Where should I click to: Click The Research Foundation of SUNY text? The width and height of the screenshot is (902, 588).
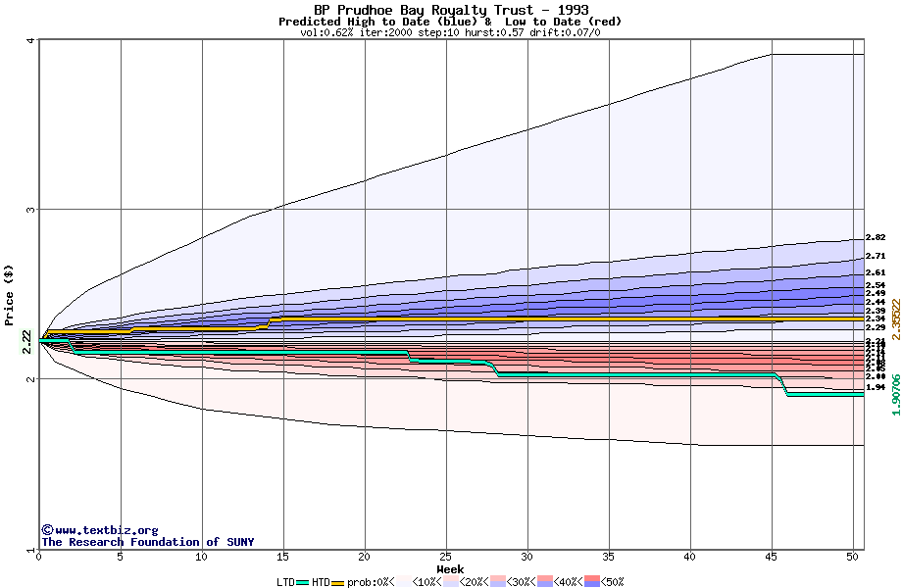coord(147,542)
